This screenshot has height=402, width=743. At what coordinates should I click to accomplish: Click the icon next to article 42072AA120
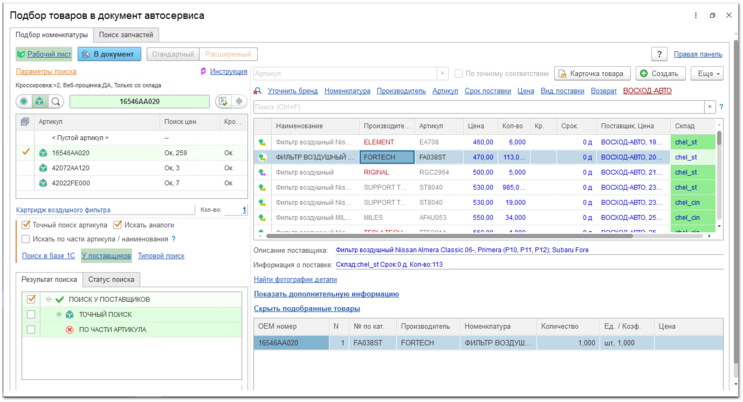(43, 168)
